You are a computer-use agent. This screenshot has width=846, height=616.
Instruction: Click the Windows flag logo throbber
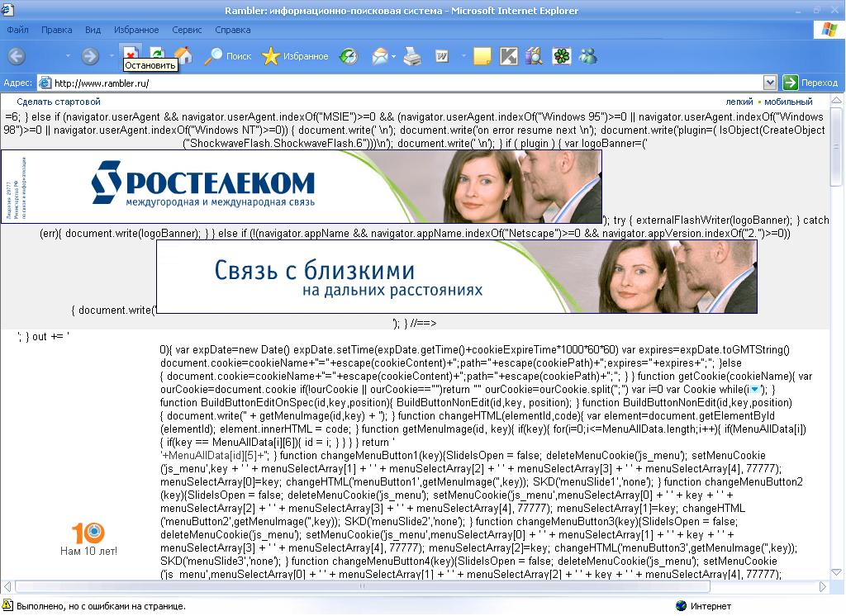point(829,30)
